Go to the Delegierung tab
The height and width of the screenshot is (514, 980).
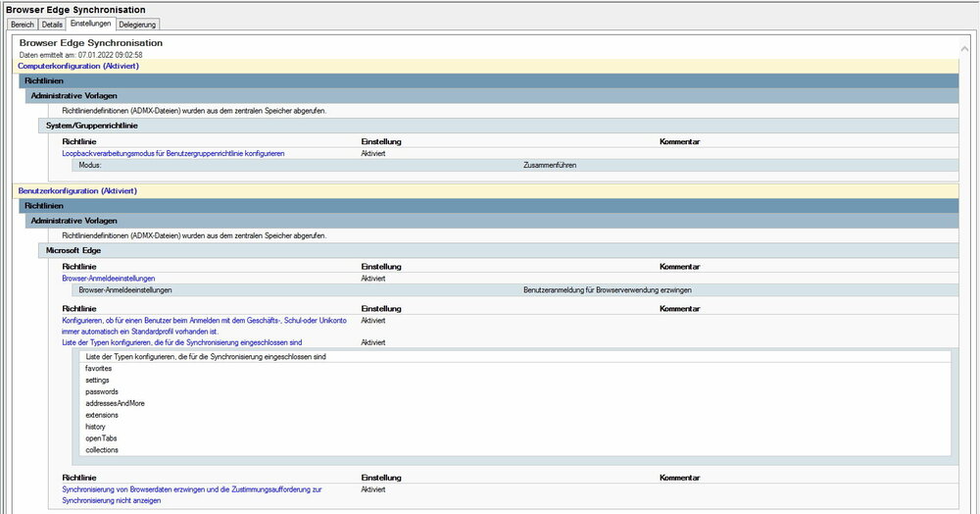pyautogui.click(x=137, y=24)
